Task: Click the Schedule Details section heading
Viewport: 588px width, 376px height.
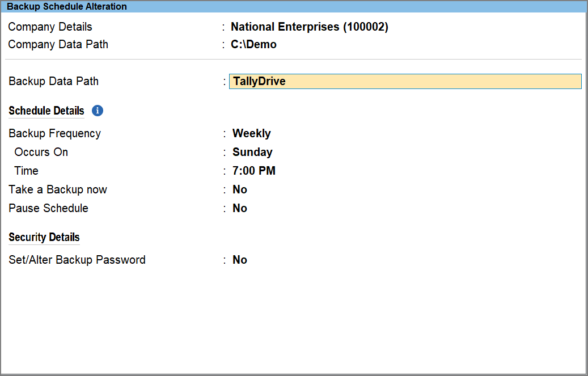Action: [46, 111]
